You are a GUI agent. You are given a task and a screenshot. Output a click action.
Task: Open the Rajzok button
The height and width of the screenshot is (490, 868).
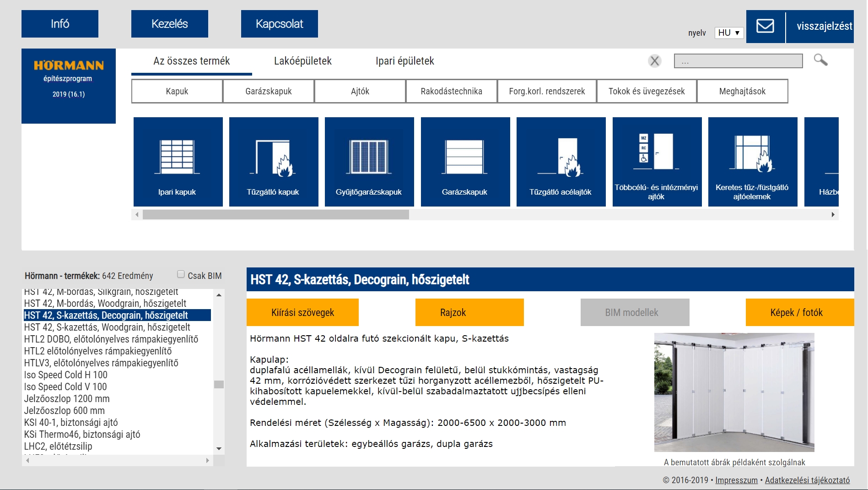click(469, 312)
